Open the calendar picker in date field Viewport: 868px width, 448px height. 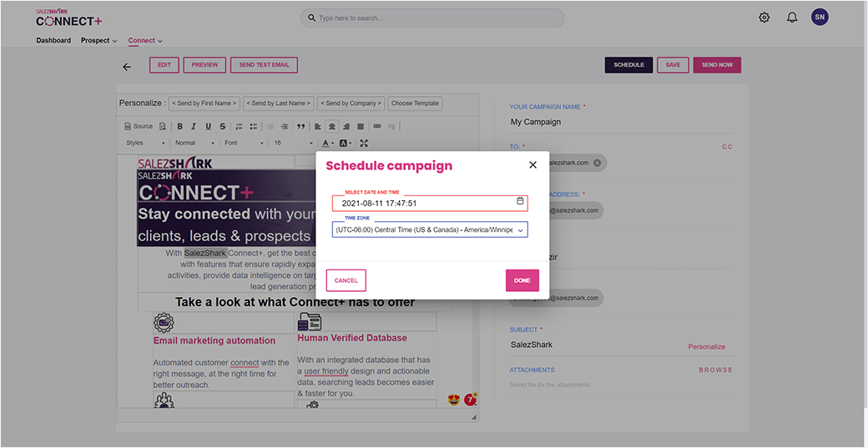[520, 202]
